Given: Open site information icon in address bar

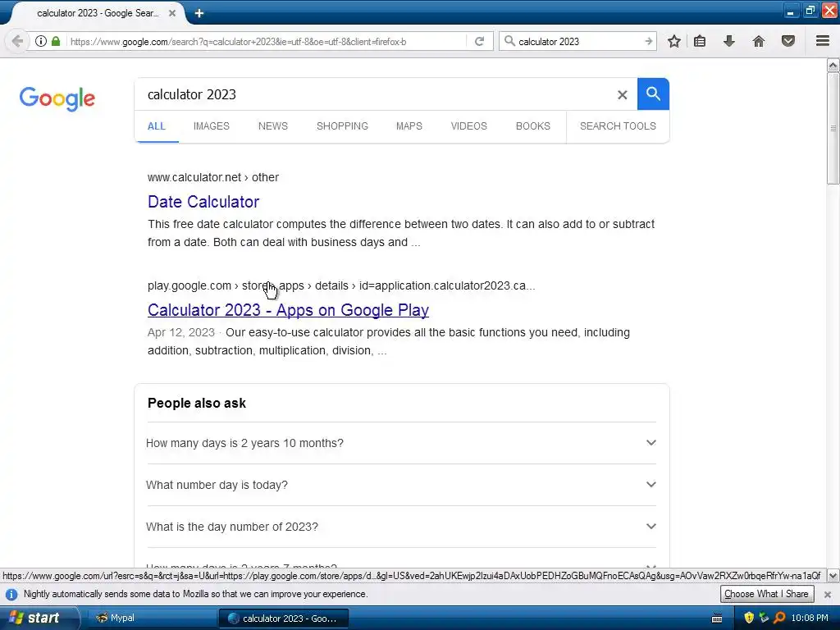Looking at the screenshot, I should (x=41, y=41).
